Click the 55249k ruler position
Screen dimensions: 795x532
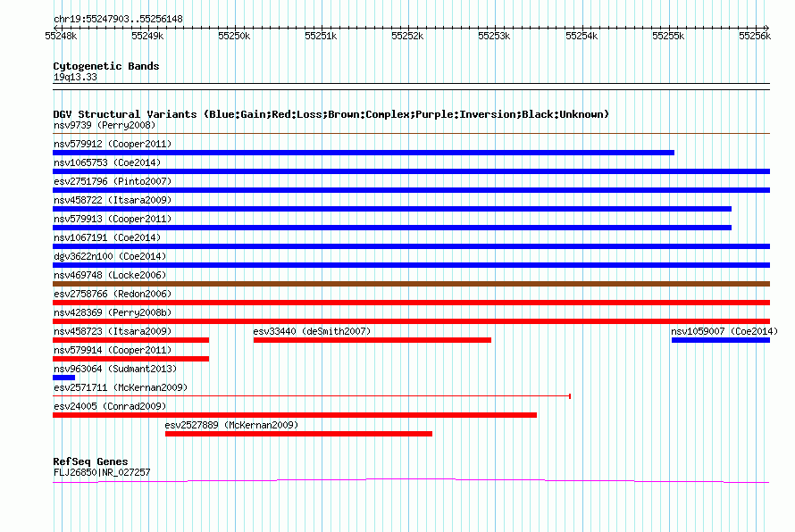click(x=147, y=36)
